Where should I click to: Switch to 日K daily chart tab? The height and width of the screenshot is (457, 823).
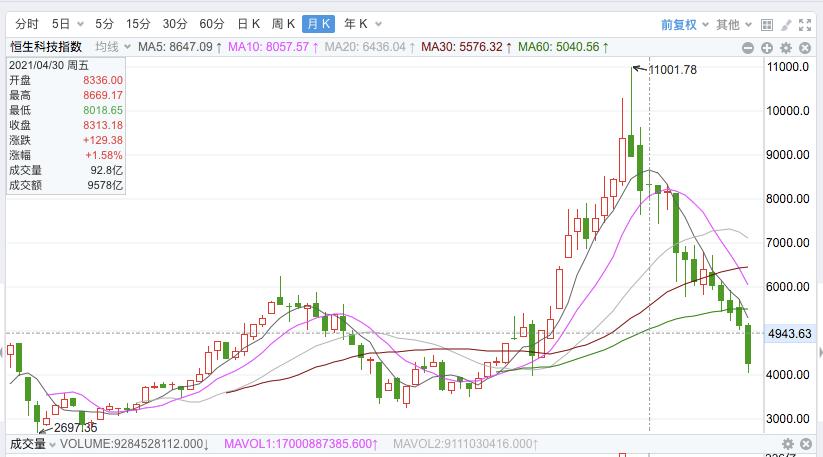tap(249, 24)
